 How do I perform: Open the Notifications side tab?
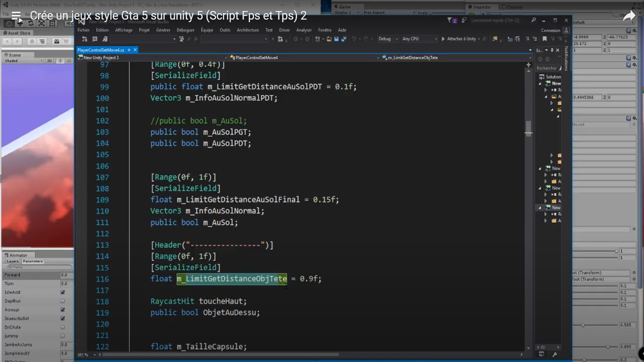566,59
